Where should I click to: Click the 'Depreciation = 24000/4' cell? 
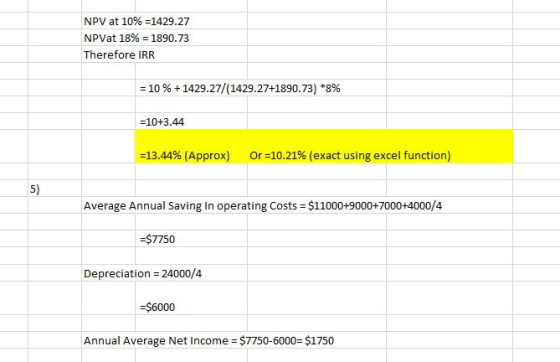pos(142,274)
